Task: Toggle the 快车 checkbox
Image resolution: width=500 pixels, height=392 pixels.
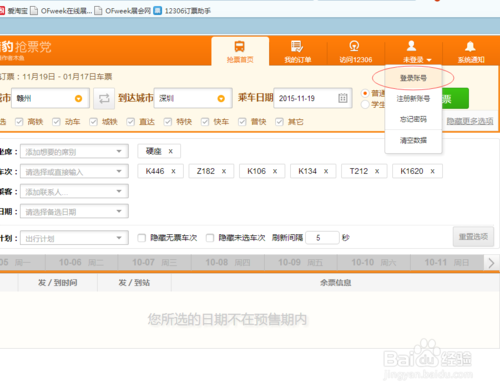Action: 205,122
